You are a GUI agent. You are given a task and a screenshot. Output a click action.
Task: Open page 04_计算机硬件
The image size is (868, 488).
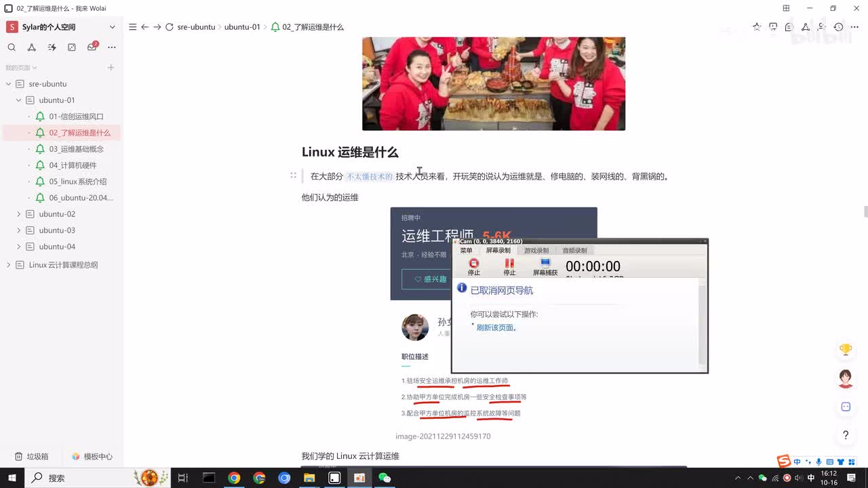click(73, 165)
